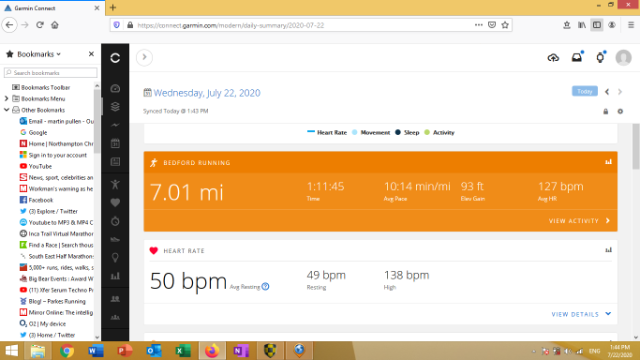This screenshot has height=360, width=640.
Task: Open the Reports bar chart sidebar icon
Action: pyautogui.click(x=115, y=276)
